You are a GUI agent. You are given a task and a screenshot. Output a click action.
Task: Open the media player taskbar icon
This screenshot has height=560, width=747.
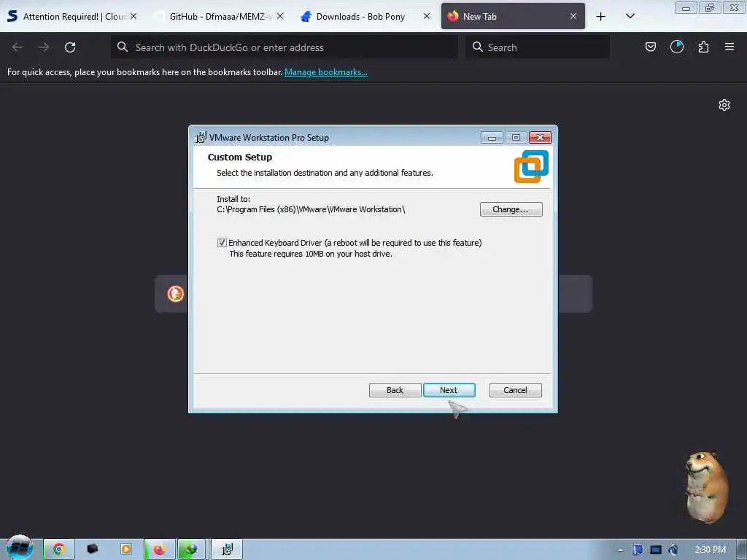(x=125, y=550)
